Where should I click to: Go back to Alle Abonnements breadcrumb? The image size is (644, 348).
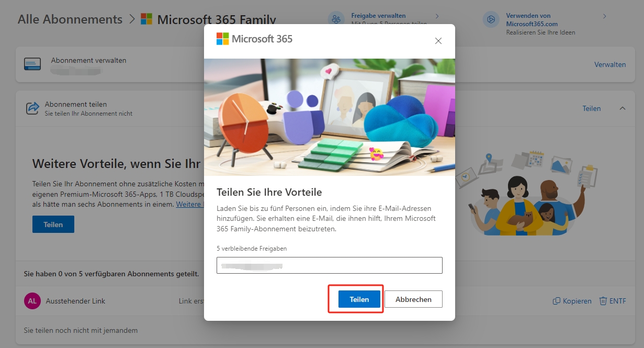(x=70, y=19)
